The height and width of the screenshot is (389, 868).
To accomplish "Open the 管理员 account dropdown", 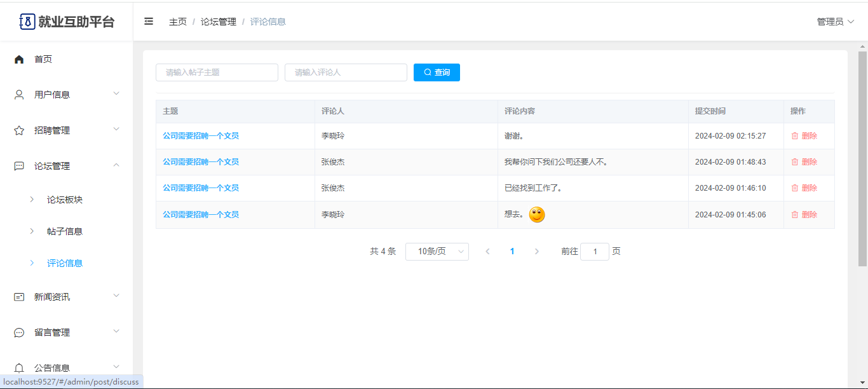I will [835, 22].
